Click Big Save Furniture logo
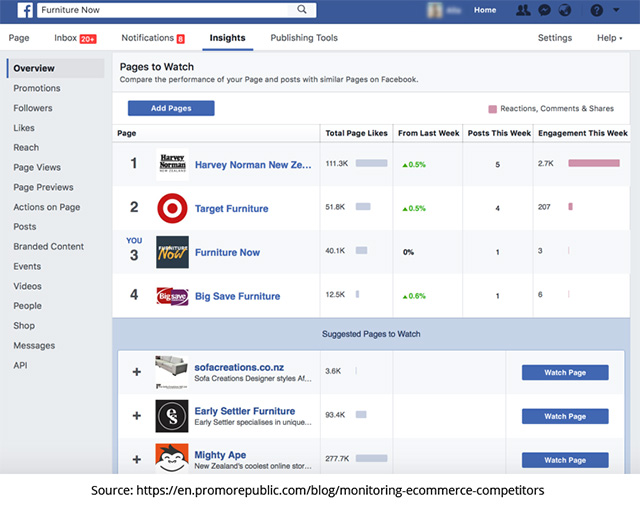The height and width of the screenshot is (505, 640). click(x=172, y=296)
